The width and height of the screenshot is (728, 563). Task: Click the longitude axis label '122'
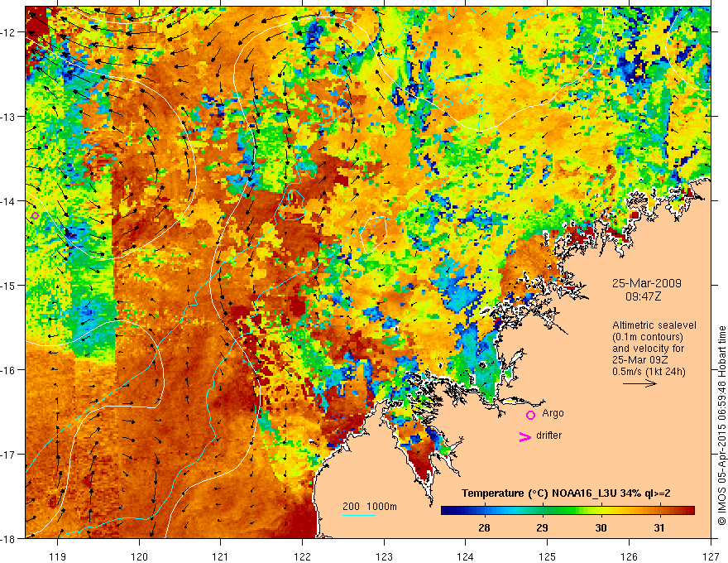302,556
